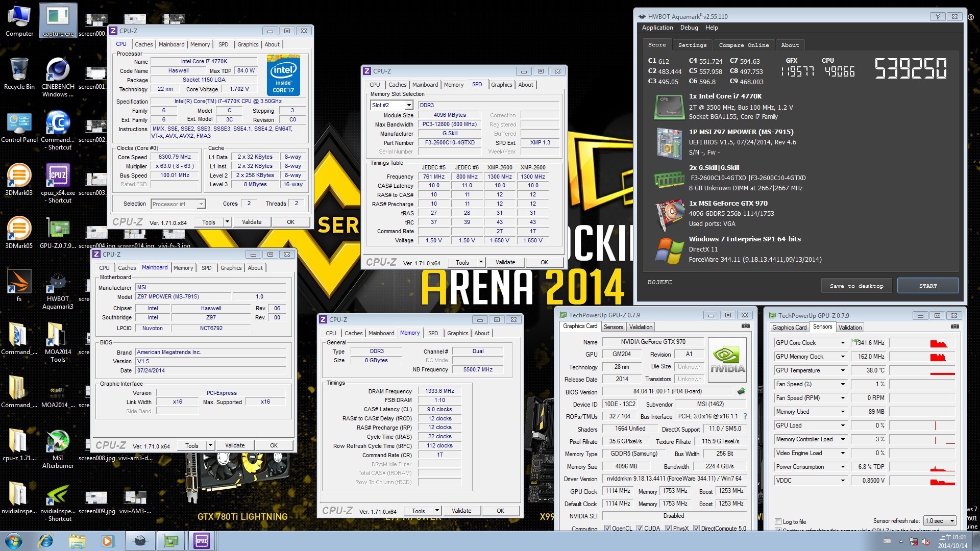
Task: Switch to Validation tab in GPU-Z Sensors window
Action: 850,328
